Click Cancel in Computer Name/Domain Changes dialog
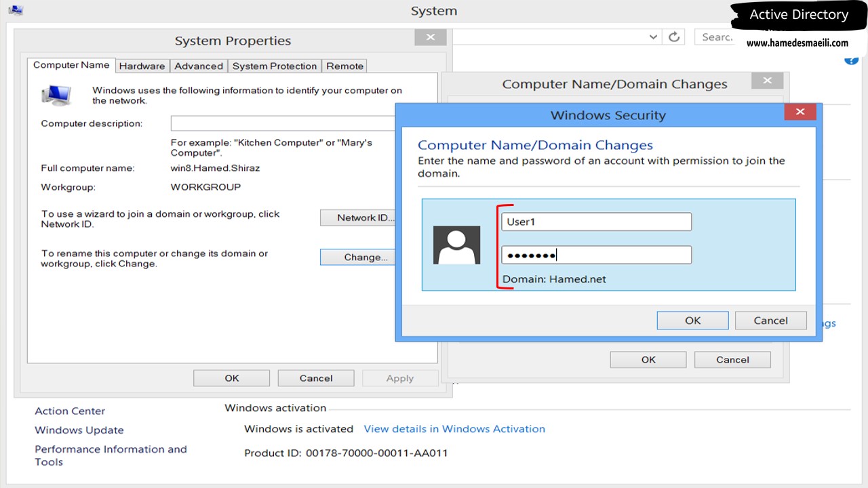 [x=732, y=359]
